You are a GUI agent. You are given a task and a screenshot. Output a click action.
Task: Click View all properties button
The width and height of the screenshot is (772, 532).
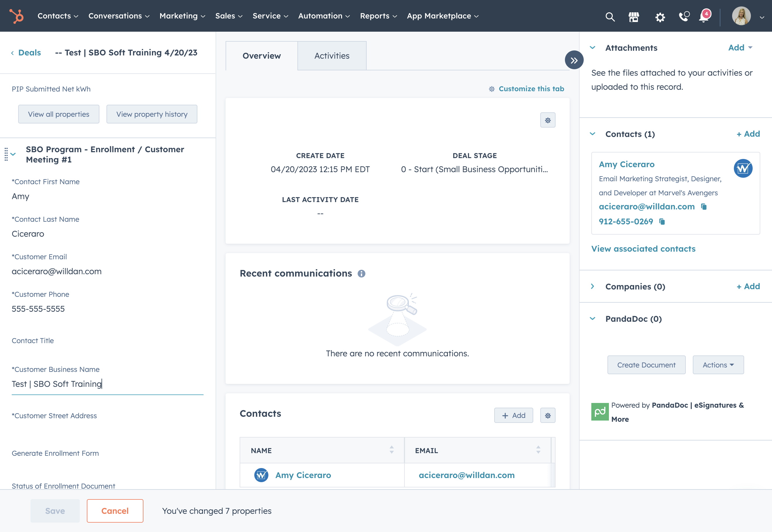click(59, 114)
